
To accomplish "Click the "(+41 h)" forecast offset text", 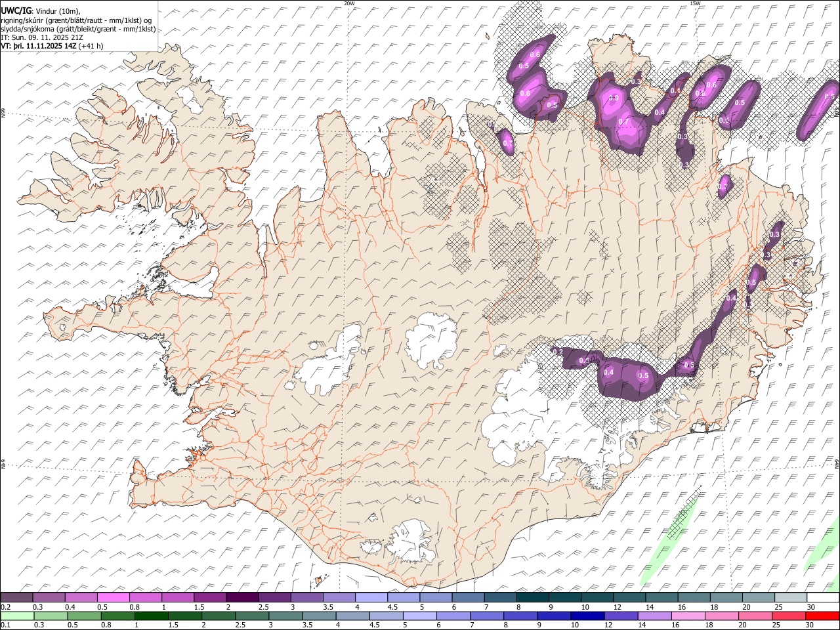I will 91,46.
